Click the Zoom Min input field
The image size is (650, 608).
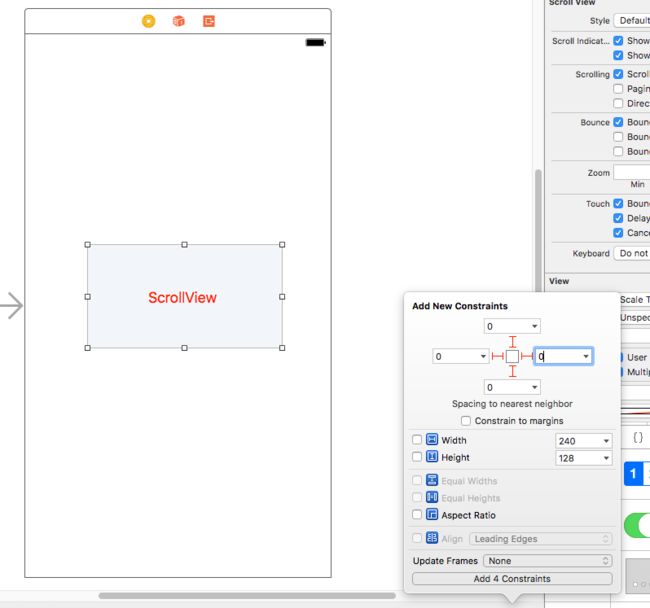632,172
